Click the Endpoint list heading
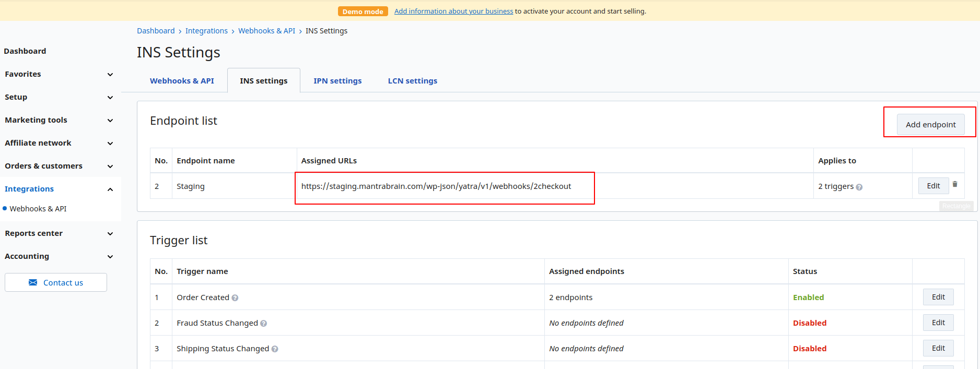The height and width of the screenshot is (369, 980). click(x=183, y=121)
